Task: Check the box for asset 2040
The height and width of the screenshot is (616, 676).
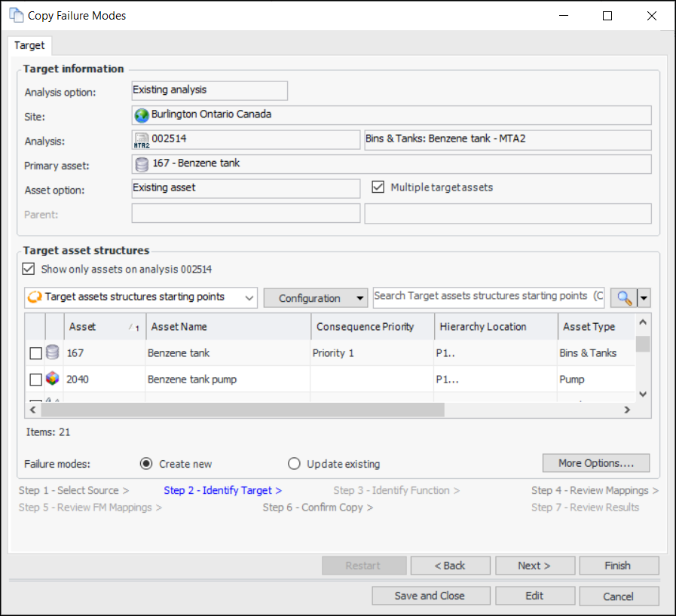Action: [x=35, y=380]
